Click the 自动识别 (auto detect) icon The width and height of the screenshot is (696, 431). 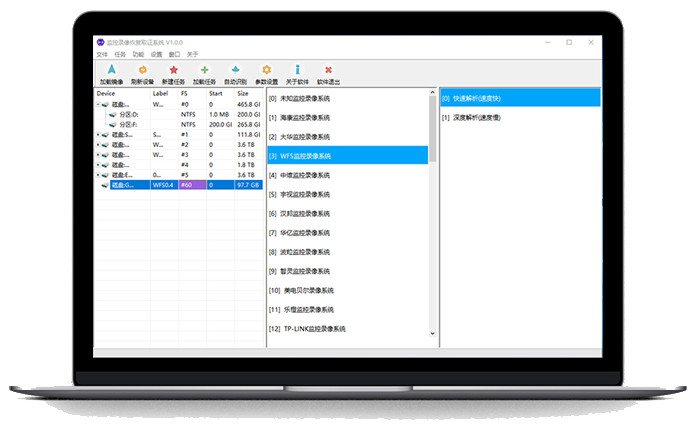tap(236, 73)
